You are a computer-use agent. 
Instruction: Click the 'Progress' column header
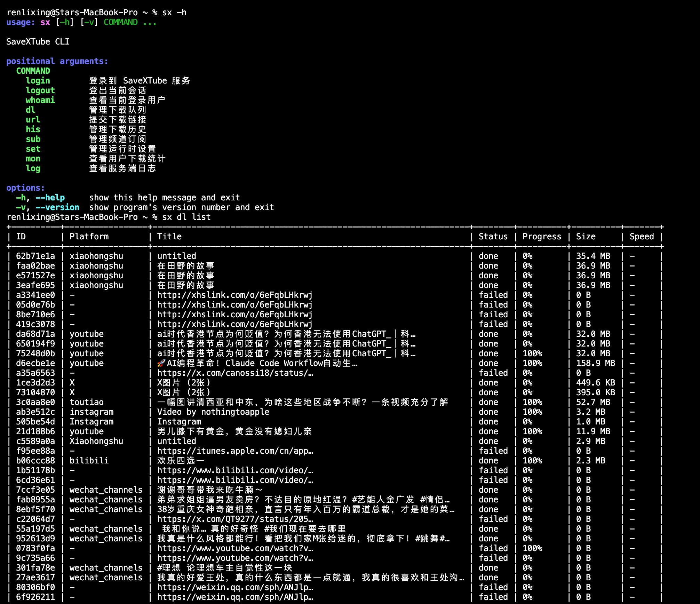(542, 237)
